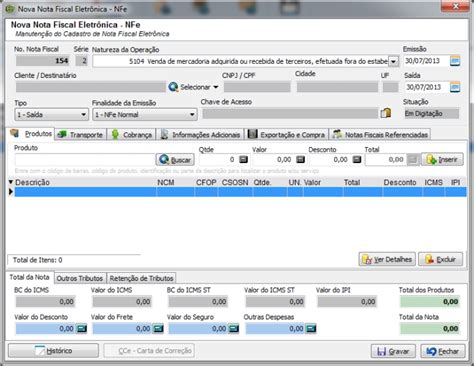
Task: Open the Saída date calendar picker
Action: tap(455, 87)
